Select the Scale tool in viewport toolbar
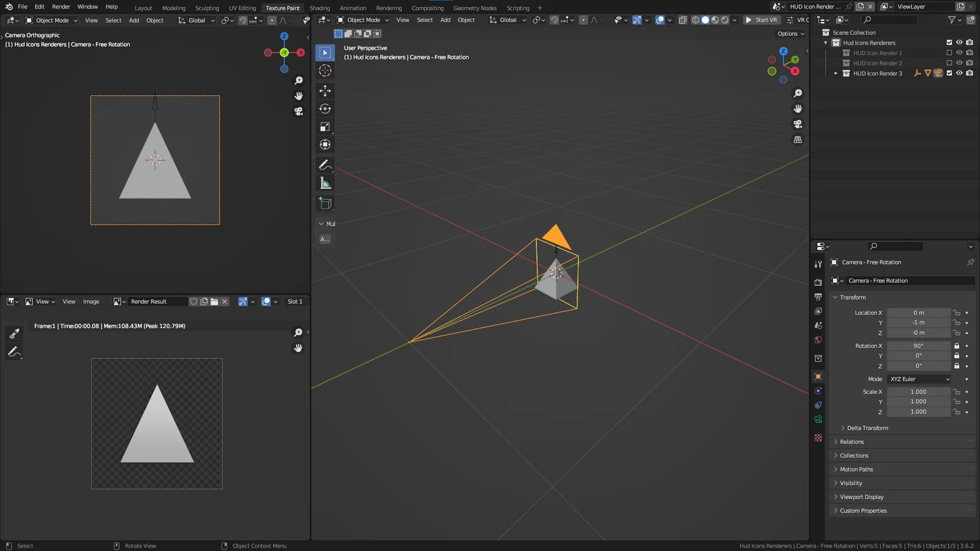This screenshot has height=551, width=980. point(325,127)
